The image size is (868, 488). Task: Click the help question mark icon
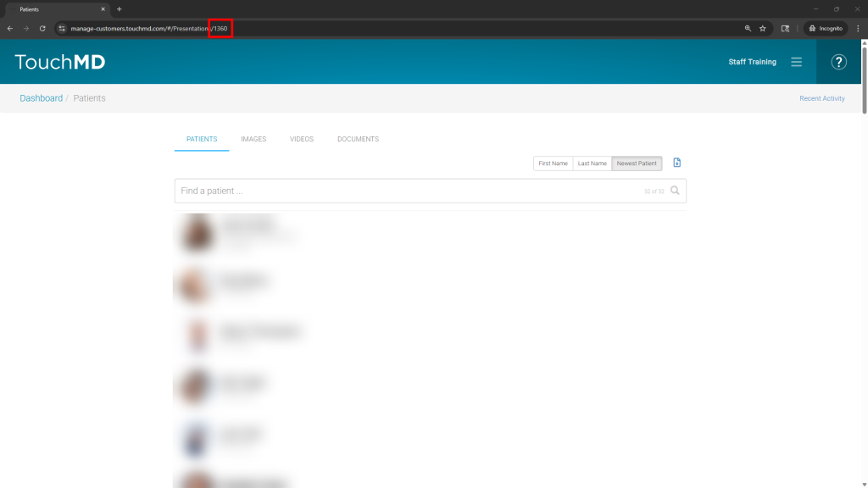click(x=838, y=62)
